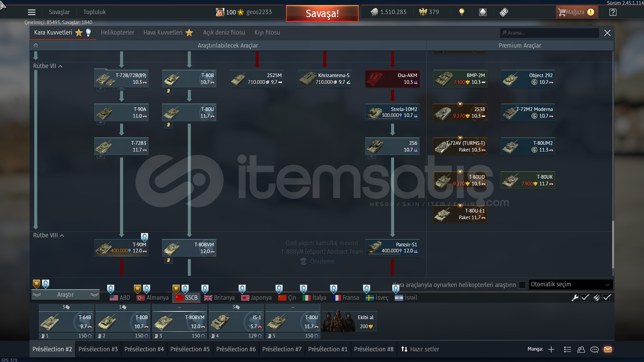Toggle the auto-ammo refill checkmark
Image resolution: width=644 pixels, height=362 pixels.
click(607, 298)
